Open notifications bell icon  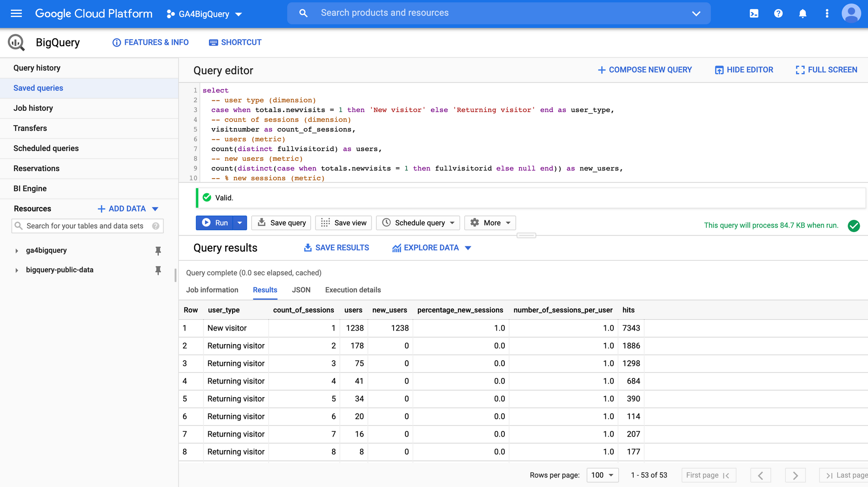point(802,13)
